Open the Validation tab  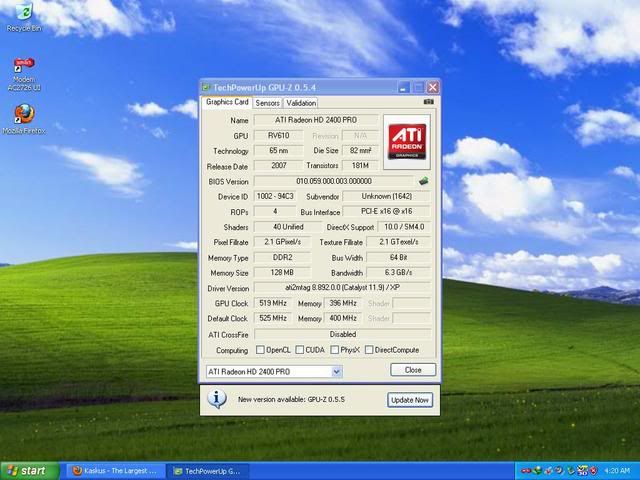click(x=301, y=103)
